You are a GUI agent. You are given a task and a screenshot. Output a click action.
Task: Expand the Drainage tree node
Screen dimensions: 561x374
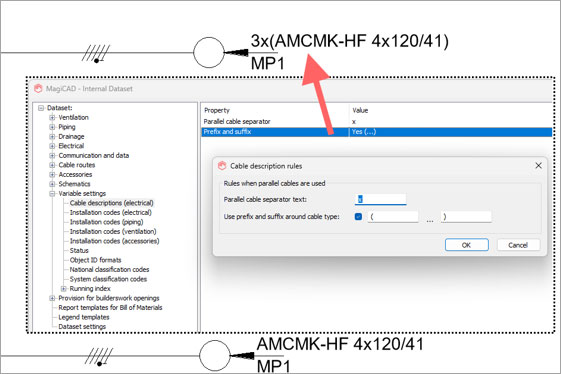coord(52,136)
